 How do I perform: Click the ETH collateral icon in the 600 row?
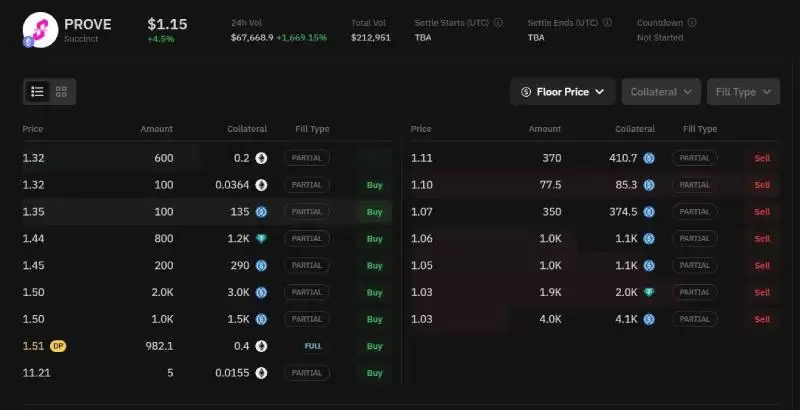click(261, 158)
